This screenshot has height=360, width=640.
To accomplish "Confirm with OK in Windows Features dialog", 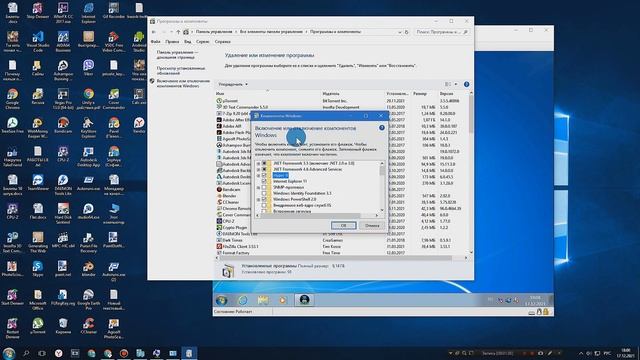I will click(343, 225).
